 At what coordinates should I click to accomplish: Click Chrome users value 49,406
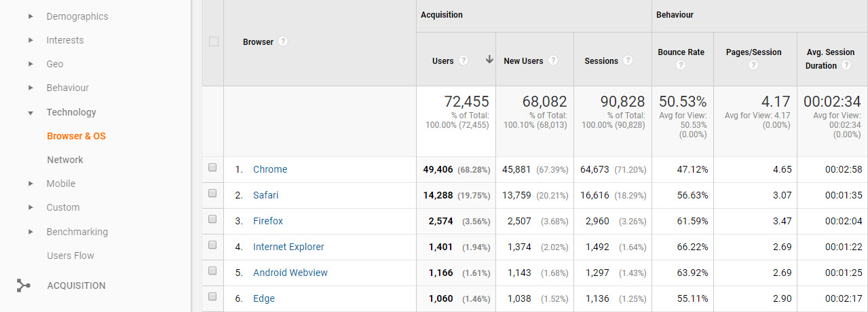[438, 169]
